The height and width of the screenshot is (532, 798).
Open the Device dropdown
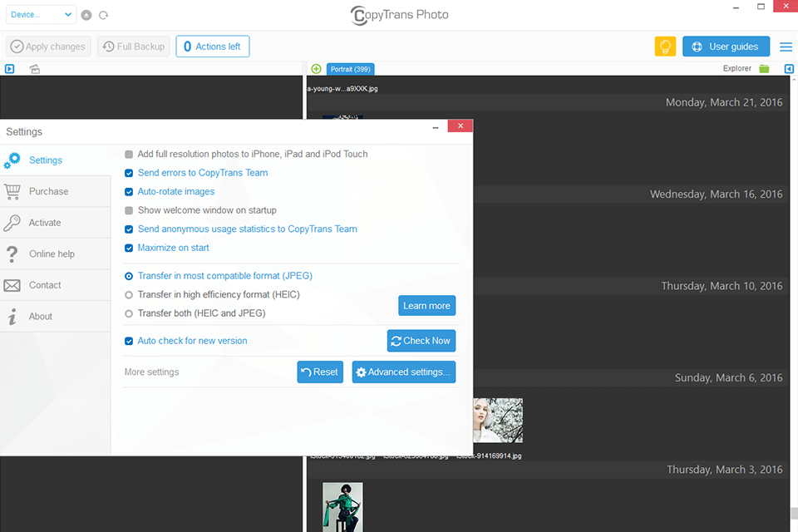pyautogui.click(x=42, y=15)
